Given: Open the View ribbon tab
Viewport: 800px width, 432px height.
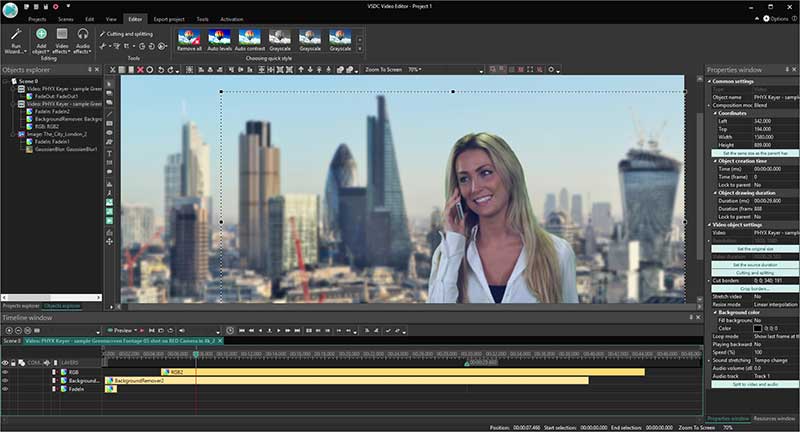Looking at the screenshot, I should [x=111, y=19].
